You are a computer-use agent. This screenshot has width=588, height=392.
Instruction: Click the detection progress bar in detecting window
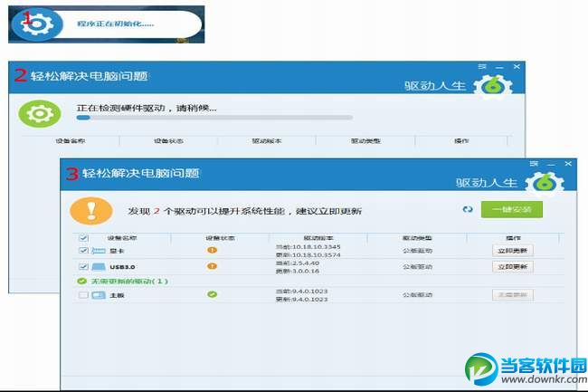click(x=214, y=118)
